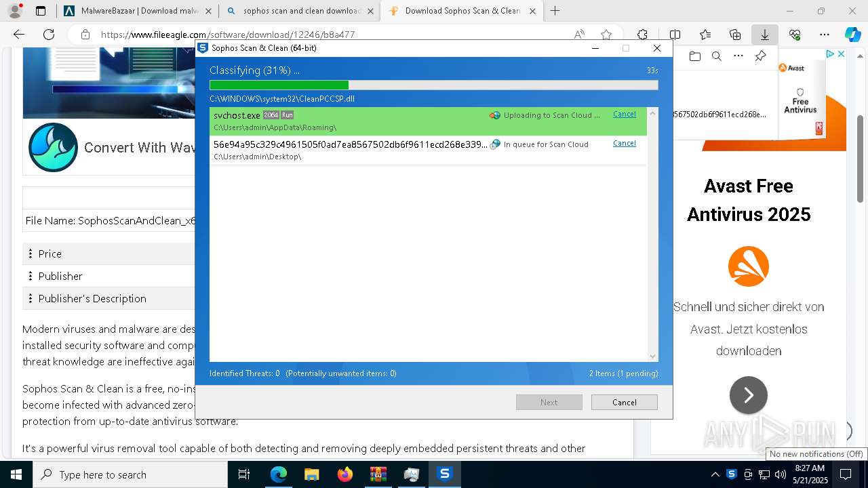The height and width of the screenshot is (488, 868).
Task: Click the Cancel button in the Sophos dialog
Action: point(624,402)
